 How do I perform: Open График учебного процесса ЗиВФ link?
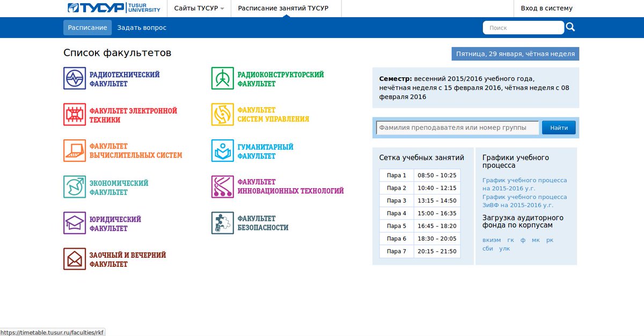[x=524, y=201]
